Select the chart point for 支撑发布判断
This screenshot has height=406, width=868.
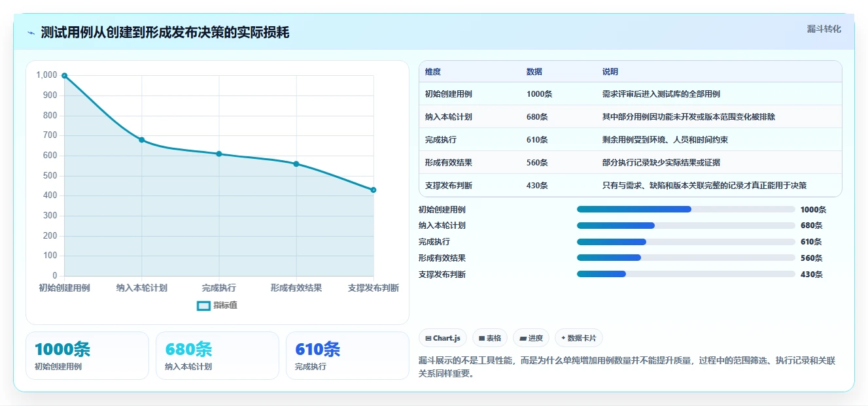(373, 190)
